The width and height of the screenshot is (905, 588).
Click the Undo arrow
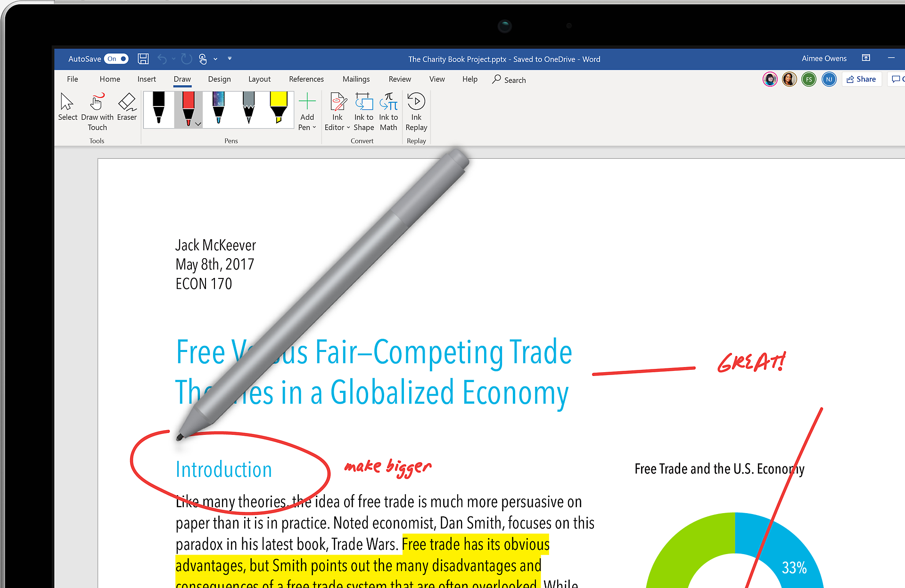[x=162, y=59]
